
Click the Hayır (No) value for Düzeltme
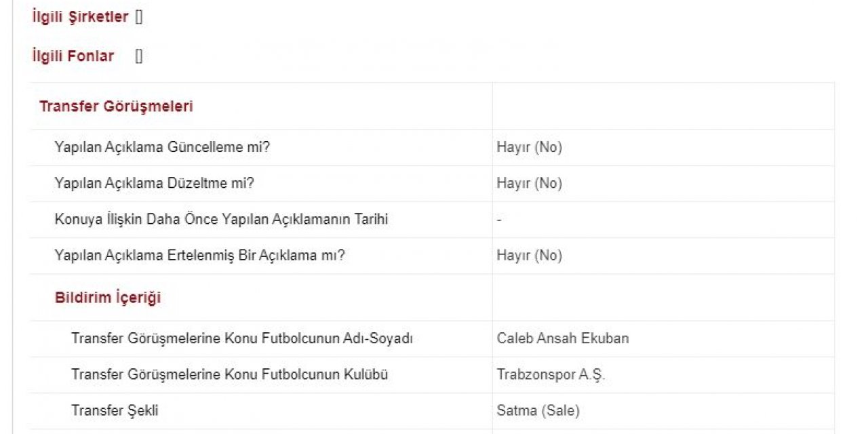529,183
